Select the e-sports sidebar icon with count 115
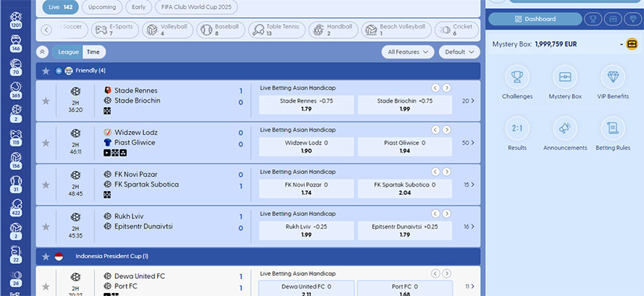The image size is (644, 296). 16,137
